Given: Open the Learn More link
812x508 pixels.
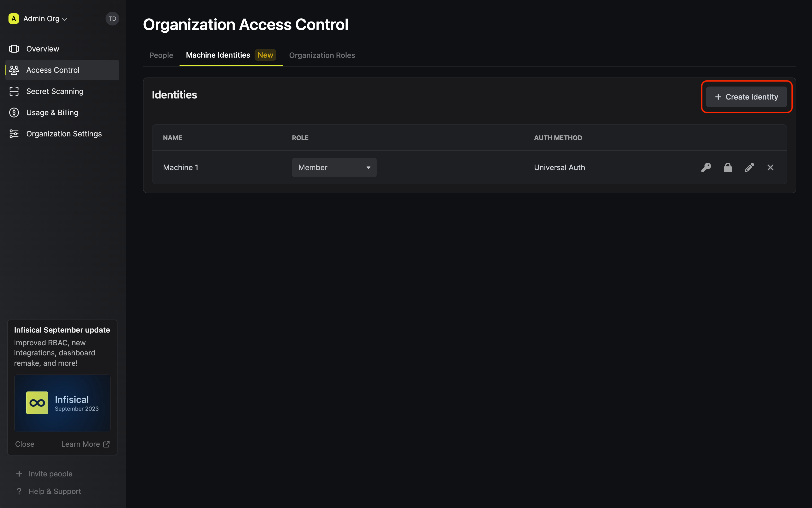Looking at the screenshot, I should point(85,444).
